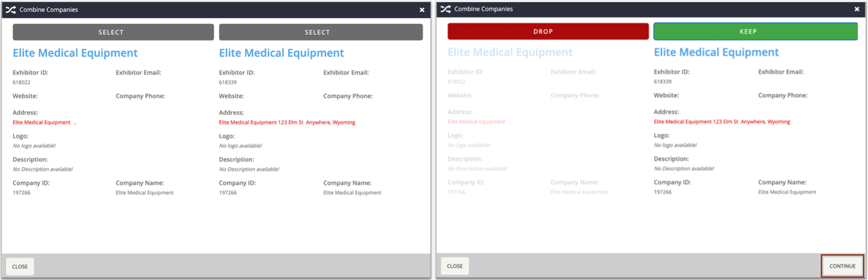Open Elite Medical Equipment heading under KEEP
The image size is (868, 280).
[716, 52]
